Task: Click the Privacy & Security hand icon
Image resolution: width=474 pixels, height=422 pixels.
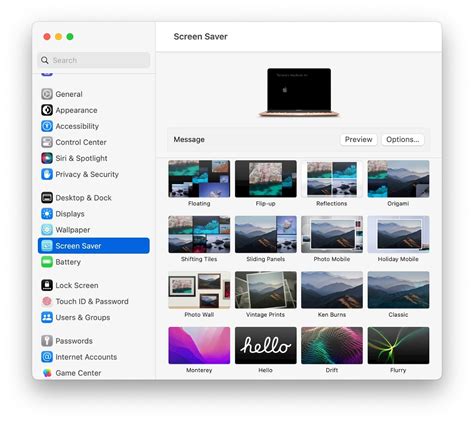Action: [x=47, y=174]
